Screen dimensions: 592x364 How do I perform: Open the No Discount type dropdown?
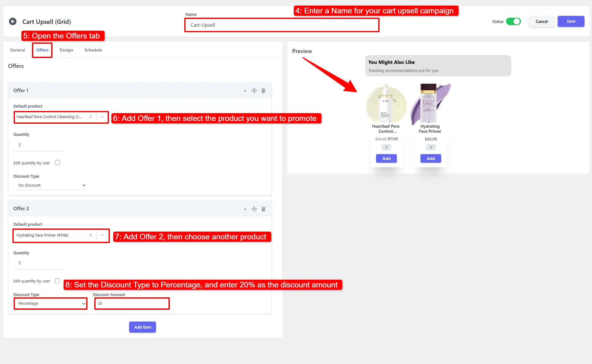pos(51,185)
